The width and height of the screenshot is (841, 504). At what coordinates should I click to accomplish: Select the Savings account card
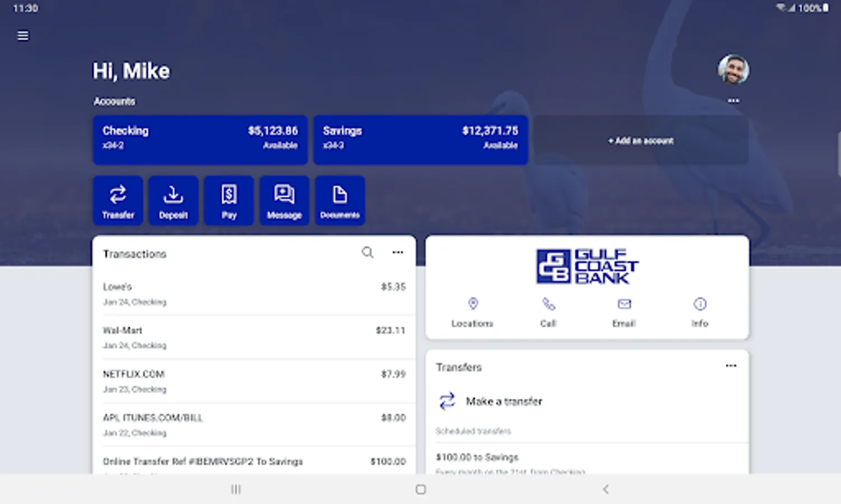(421, 140)
